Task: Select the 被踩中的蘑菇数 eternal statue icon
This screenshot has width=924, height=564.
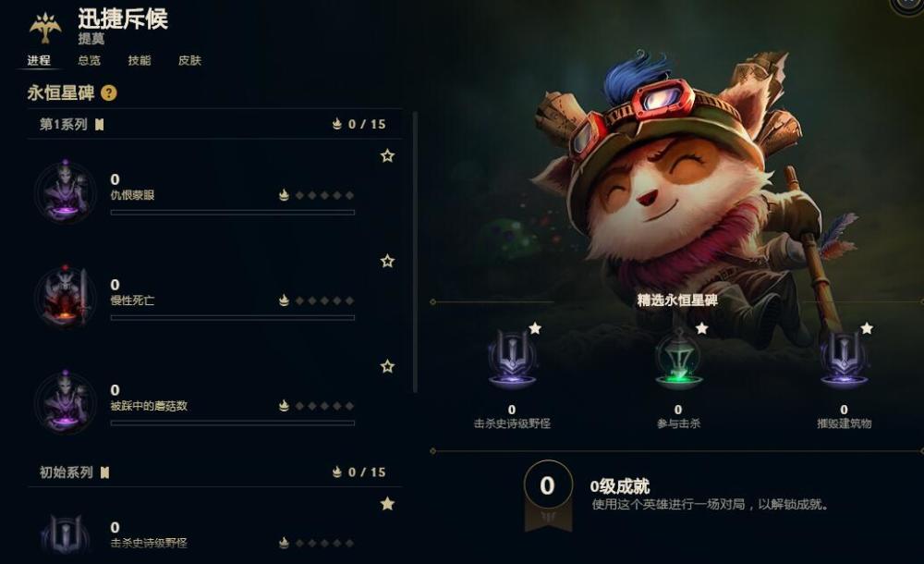Action: (66, 402)
